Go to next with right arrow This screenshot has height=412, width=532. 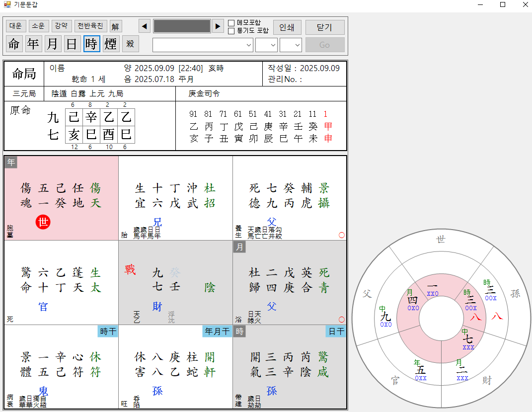pos(218,26)
